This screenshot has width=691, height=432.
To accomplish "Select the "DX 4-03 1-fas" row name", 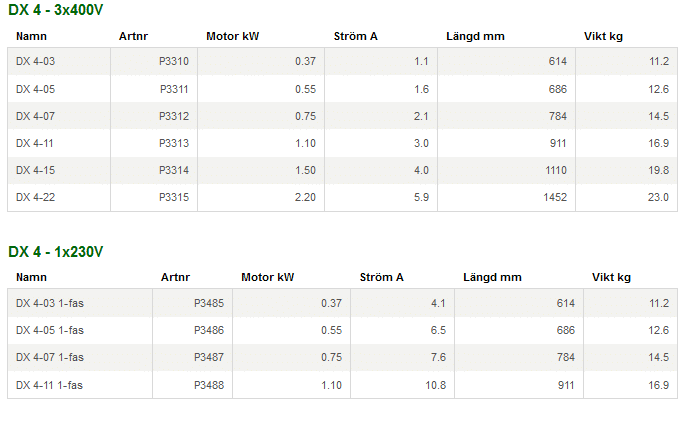I will pyautogui.click(x=50, y=303).
